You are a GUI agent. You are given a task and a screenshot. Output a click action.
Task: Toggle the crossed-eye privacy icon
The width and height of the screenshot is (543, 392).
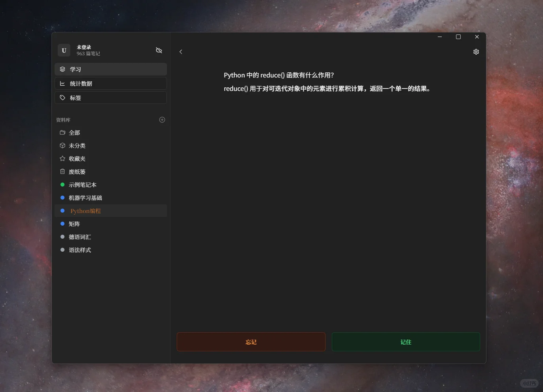pyautogui.click(x=159, y=51)
